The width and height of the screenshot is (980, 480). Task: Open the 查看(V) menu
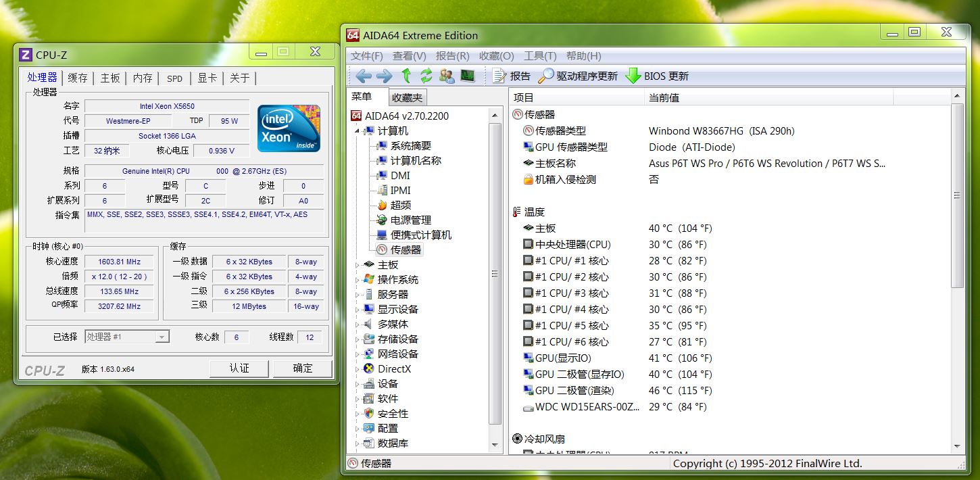pos(410,56)
